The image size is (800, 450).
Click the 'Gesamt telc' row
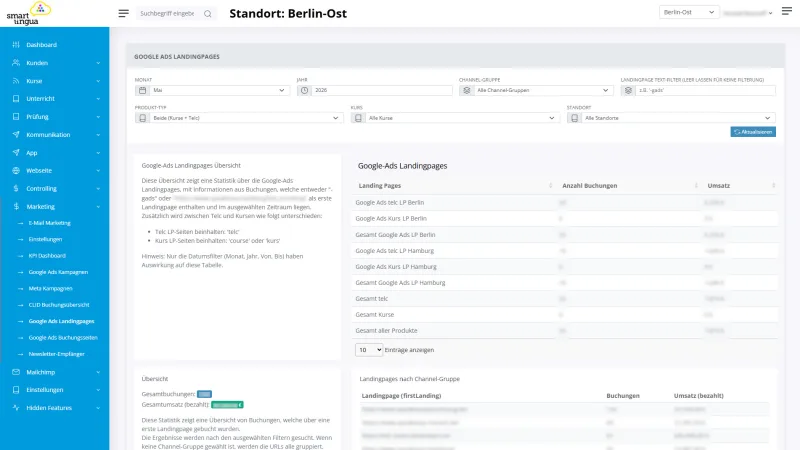point(565,298)
